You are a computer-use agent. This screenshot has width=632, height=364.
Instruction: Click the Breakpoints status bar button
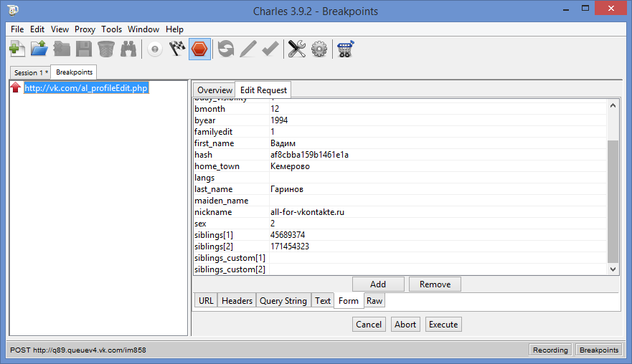coord(599,350)
